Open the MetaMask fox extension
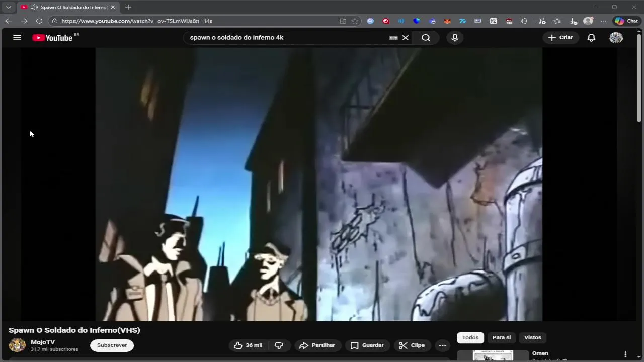Image resolution: width=644 pixels, height=362 pixels. click(447, 21)
